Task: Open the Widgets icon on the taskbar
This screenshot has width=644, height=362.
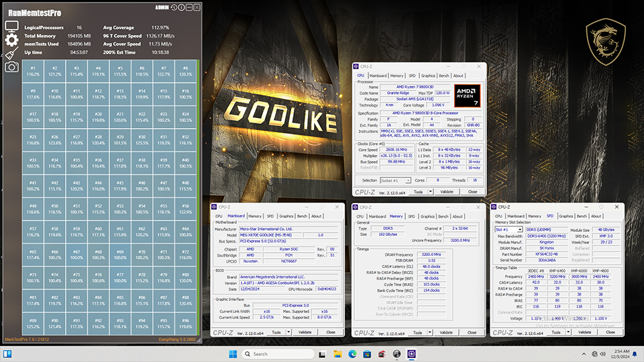Action: 8,354
